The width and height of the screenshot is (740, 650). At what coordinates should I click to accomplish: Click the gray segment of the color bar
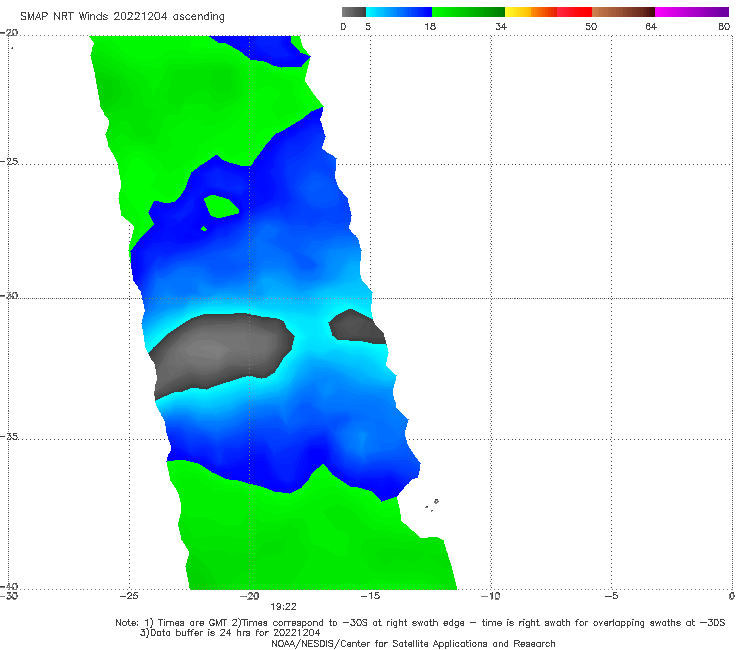(x=354, y=12)
